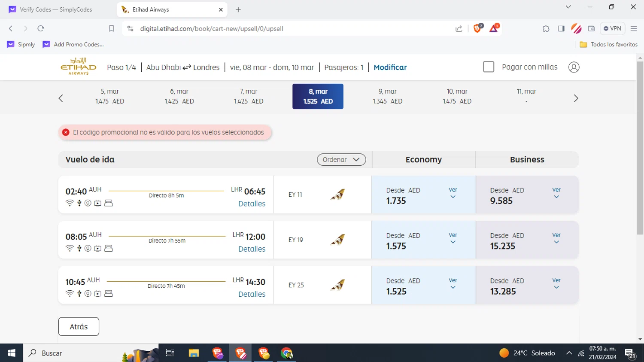The image size is (644, 362).
Task: Select the 9, mar date with 1.345 AED
Action: tap(388, 96)
